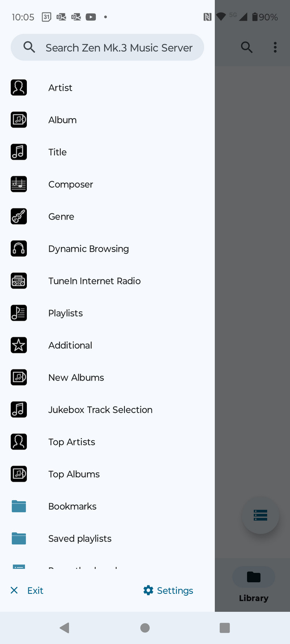Viewport: 290px width, 644px height.
Task: Open New Albums entry
Action: pyautogui.click(x=107, y=377)
